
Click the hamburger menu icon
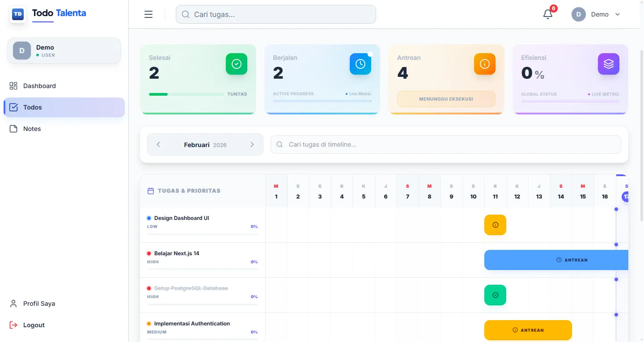pos(148,14)
